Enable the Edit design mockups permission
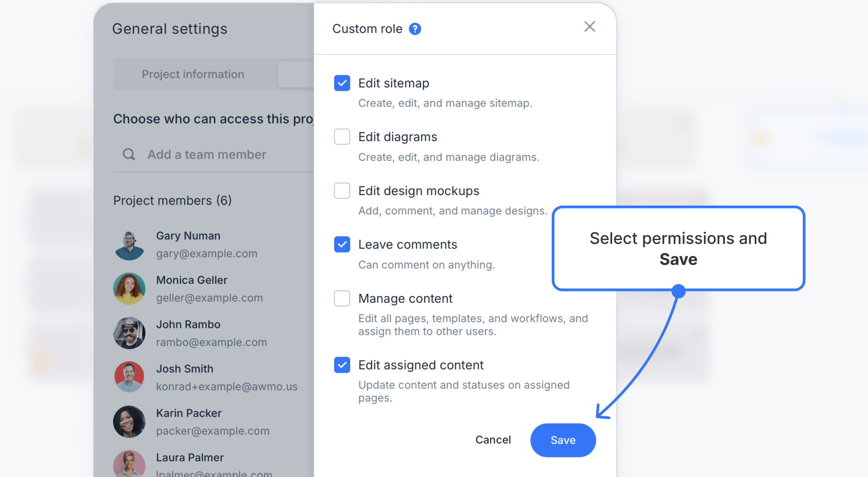 click(342, 190)
